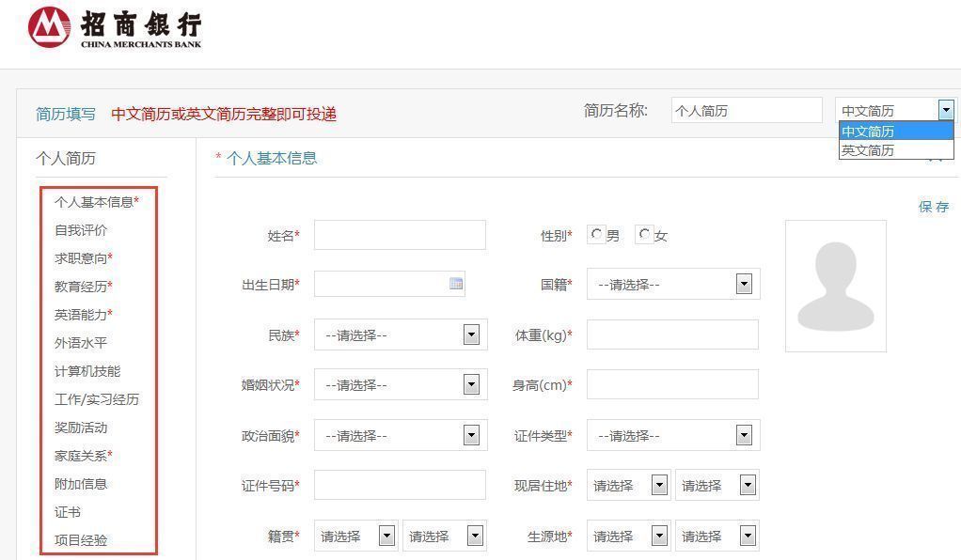The image size is (961, 560).
Task: Click the profile photo upload placeholder
Action: click(835, 285)
